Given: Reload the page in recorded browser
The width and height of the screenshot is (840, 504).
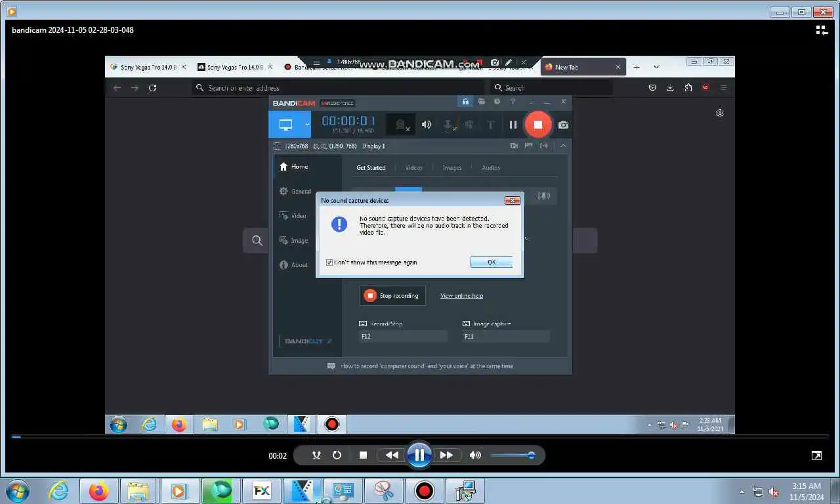Looking at the screenshot, I should pos(152,87).
